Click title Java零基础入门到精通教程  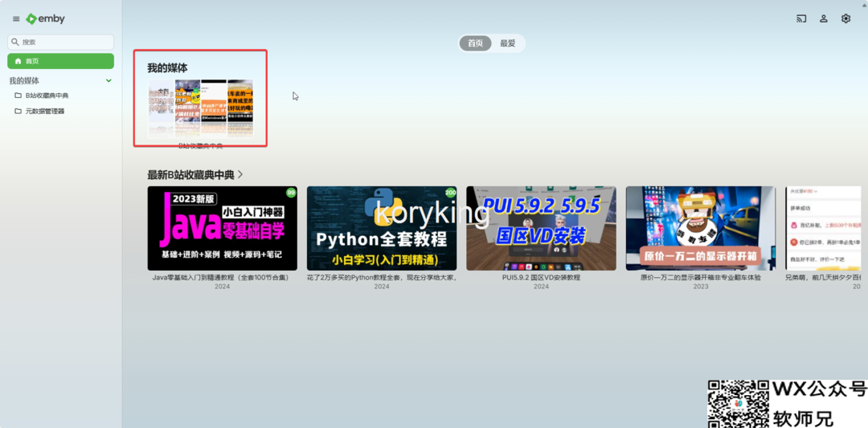coord(220,278)
